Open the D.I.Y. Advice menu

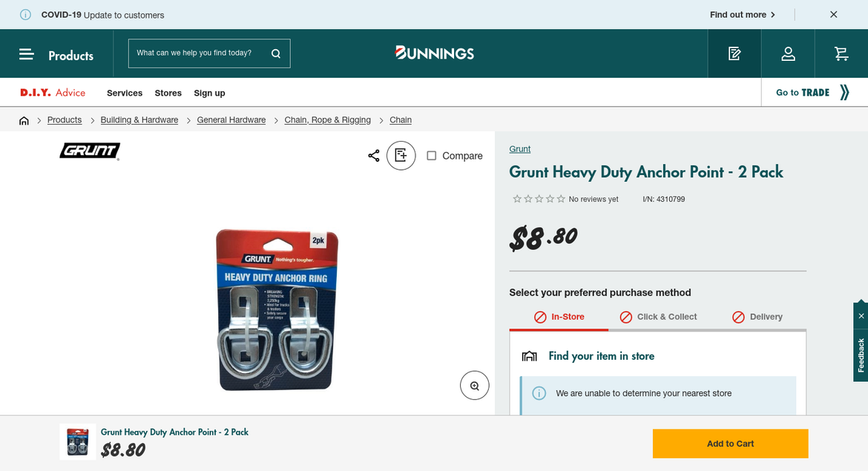click(x=52, y=92)
